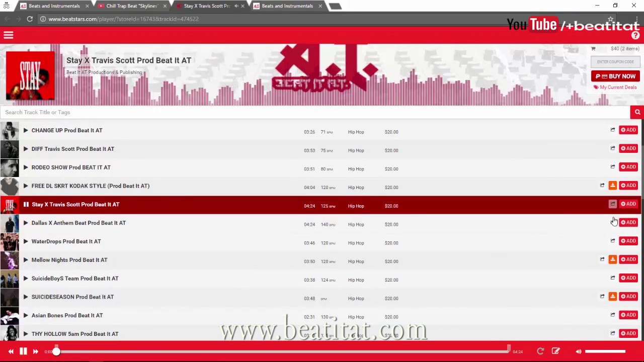Screen dimensions: 644x362
Task: Skip to the previous track
Action: click(11, 351)
